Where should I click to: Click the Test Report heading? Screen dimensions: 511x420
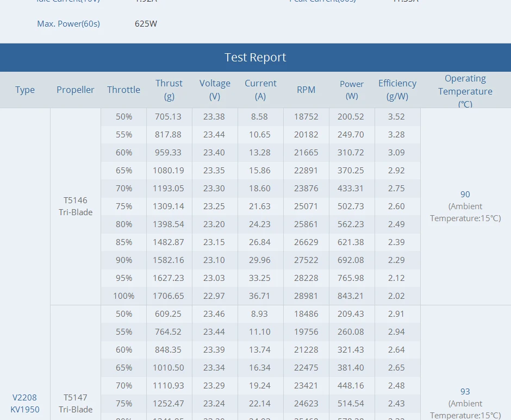click(255, 58)
